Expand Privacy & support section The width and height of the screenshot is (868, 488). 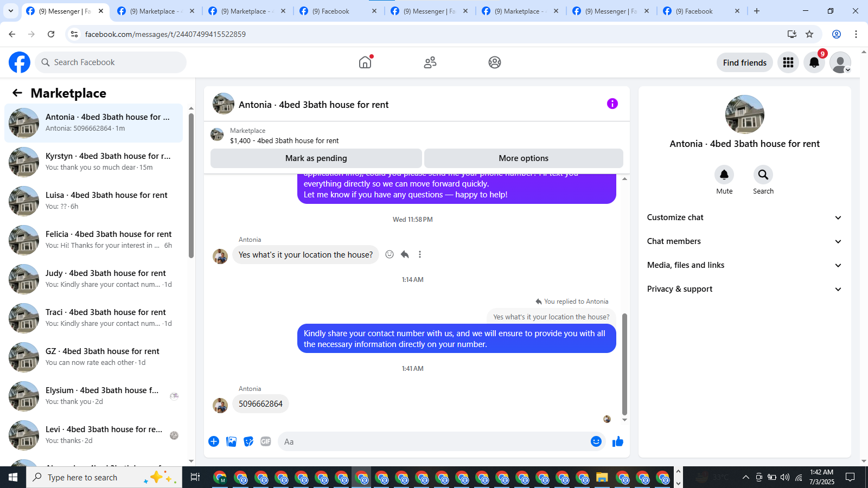tap(744, 289)
